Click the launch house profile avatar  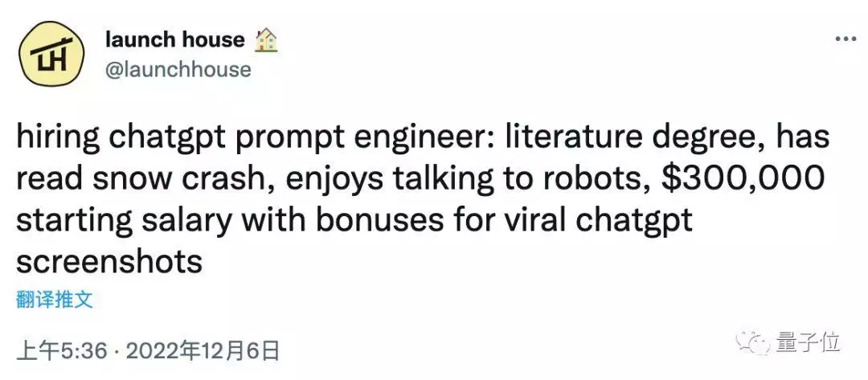click(52, 55)
